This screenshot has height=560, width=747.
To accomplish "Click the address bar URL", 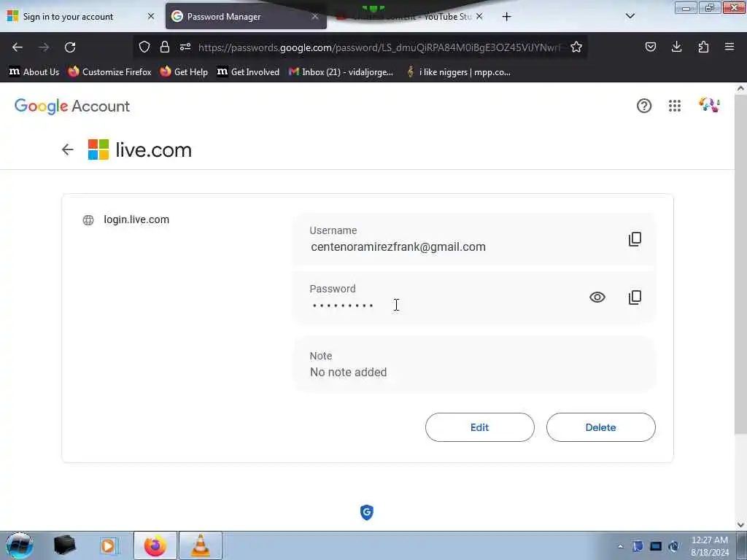I will 379,47.
